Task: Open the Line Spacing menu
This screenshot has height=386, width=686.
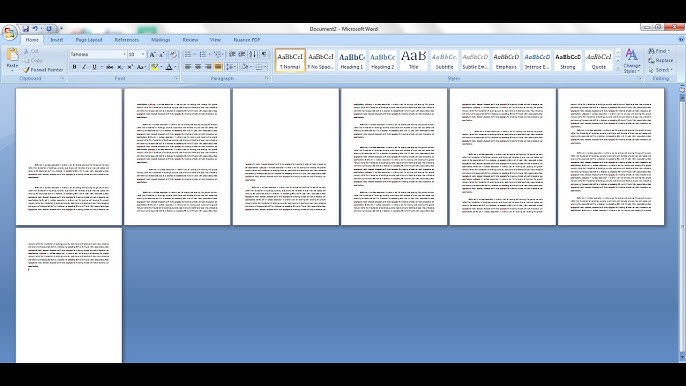Action: click(231, 67)
